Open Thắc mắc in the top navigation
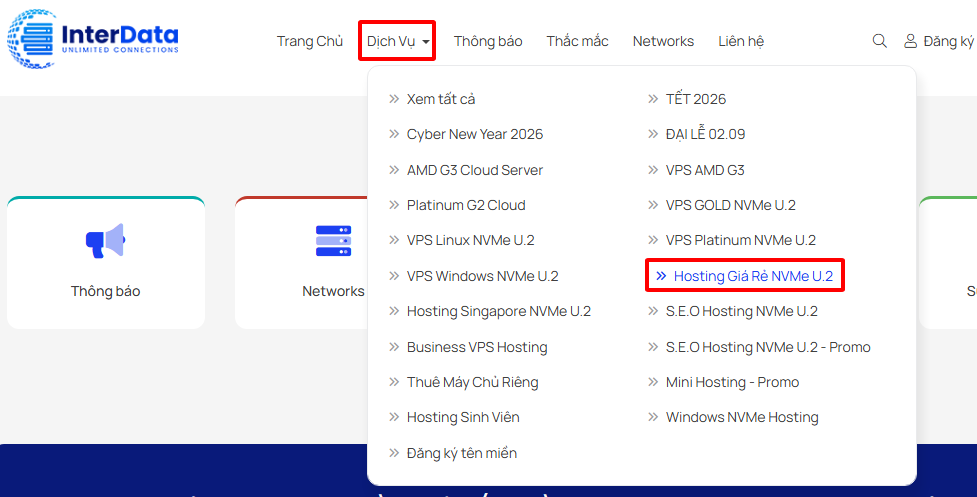977x497 pixels. point(577,41)
